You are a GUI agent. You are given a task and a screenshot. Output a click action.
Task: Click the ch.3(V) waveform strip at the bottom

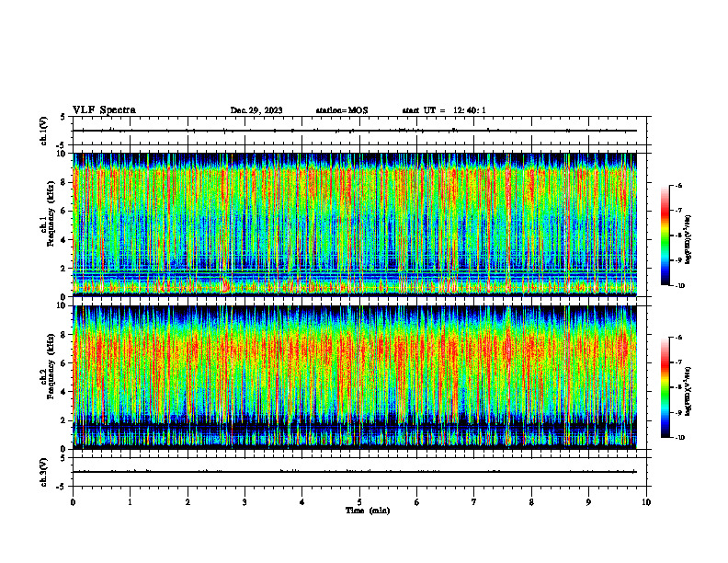(x=359, y=472)
